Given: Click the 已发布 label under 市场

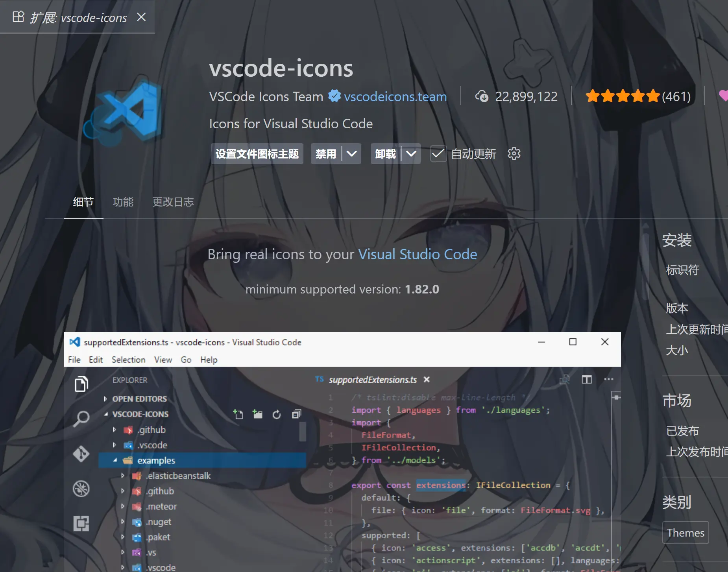Looking at the screenshot, I should pos(682,431).
